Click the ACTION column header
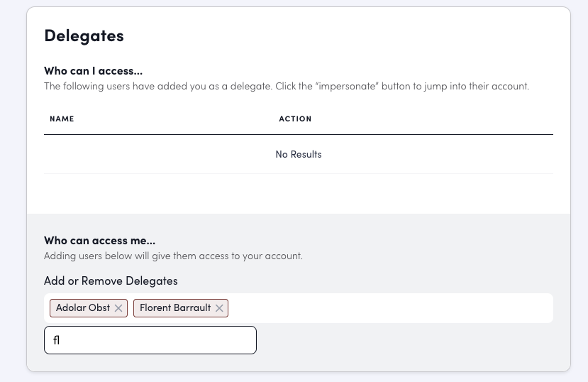The width and height of the screenshot is (588, 382). 295,119
